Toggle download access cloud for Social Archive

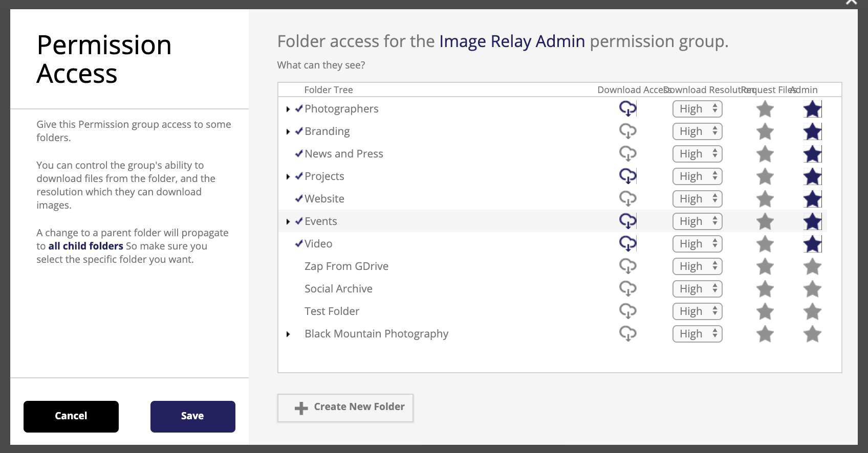coord(628,289)
